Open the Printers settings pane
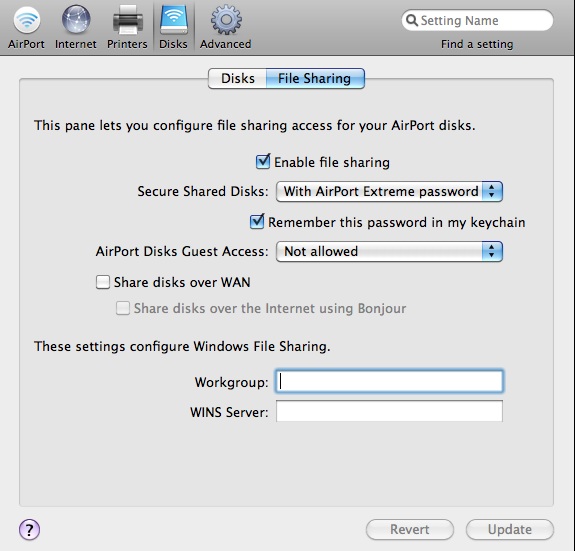Viewport: 575px width, 551px height. 127,27
